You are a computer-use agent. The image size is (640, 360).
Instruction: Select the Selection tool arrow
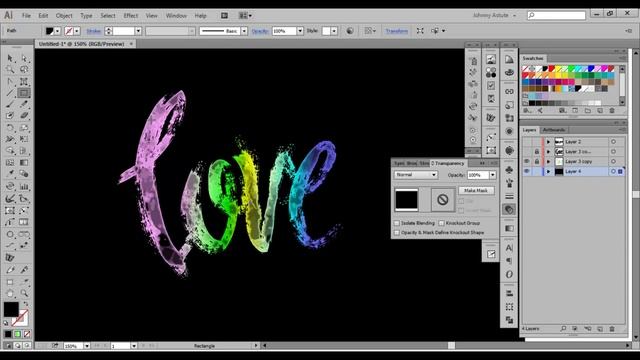10,58
